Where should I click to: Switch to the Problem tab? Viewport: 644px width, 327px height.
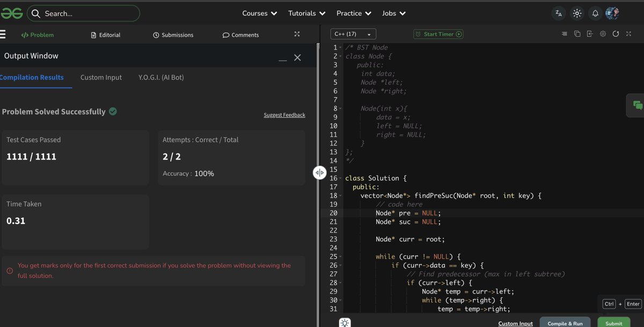[x=37, y=35]
